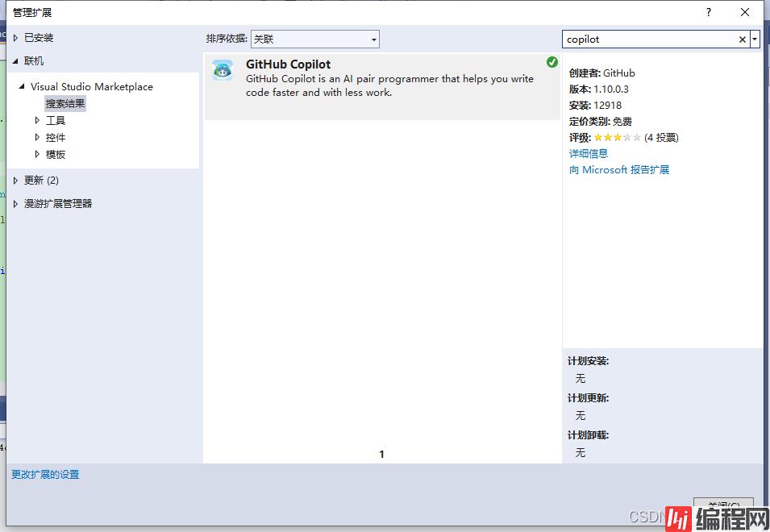Collapse the Visual Studio Marketplace node
Viewport: 770px width, 532px height.
pyautogui.click(x=22, y=86)
